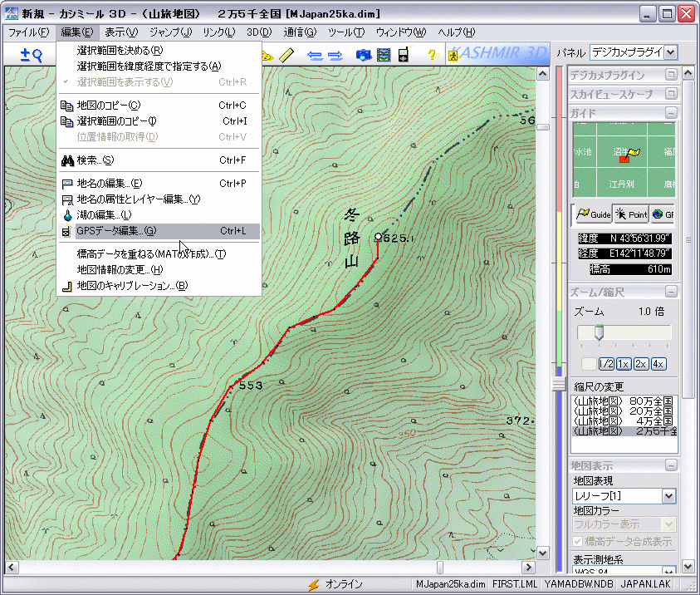Select the zoom in/out magnifier tool
This screenshot has height=595, width=700.
pyautogui.click(x=32, y=55)
